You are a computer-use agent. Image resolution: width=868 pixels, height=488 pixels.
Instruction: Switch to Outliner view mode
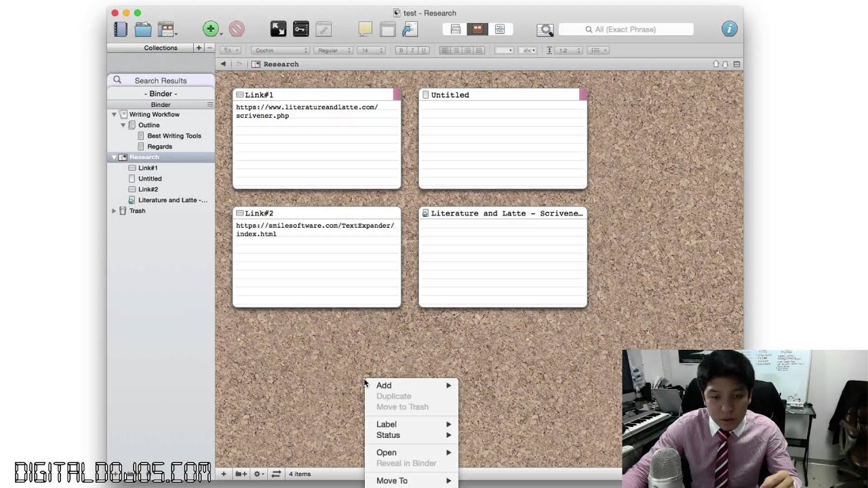pyautogui.click(x=500, y=29)
